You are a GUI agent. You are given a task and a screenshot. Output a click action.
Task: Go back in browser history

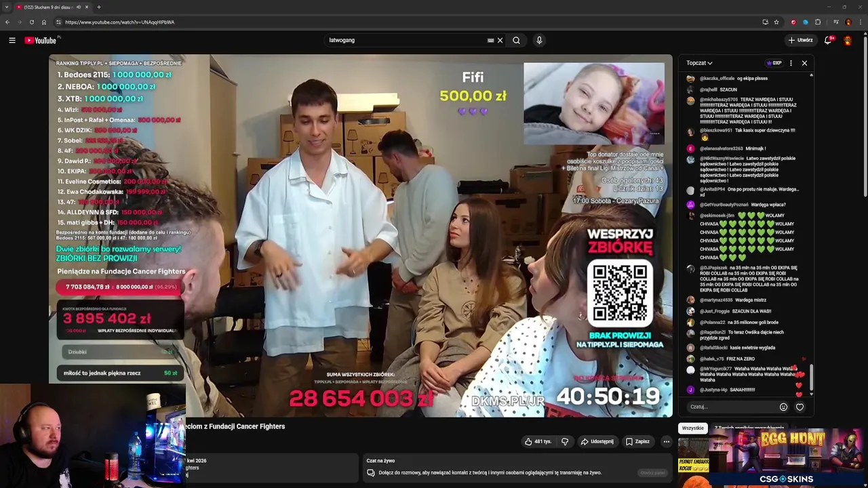(7, 22)
